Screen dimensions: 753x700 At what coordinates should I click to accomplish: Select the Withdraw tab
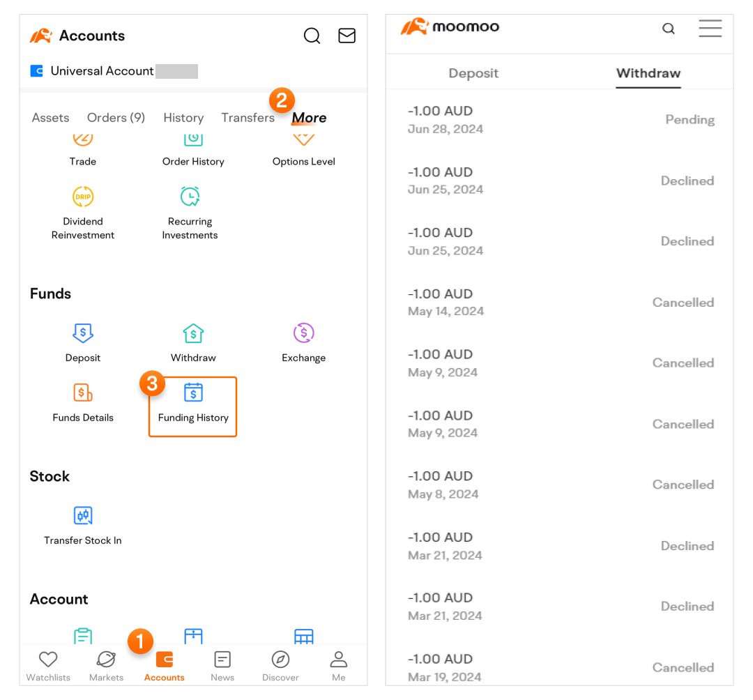click(648, 73)
